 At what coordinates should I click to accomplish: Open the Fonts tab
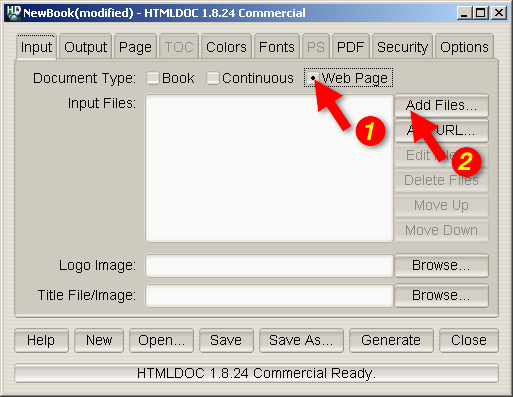(x=277, y=47)
